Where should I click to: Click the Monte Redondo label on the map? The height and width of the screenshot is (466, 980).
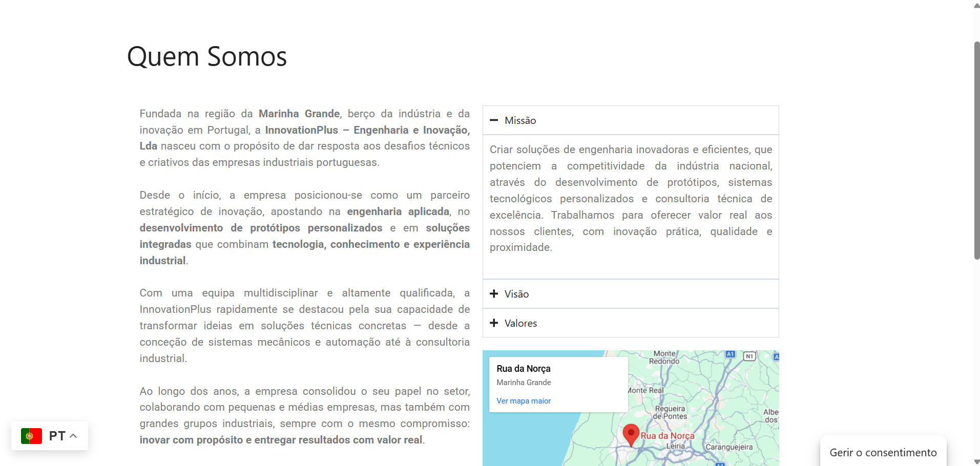tap(664, 357)
